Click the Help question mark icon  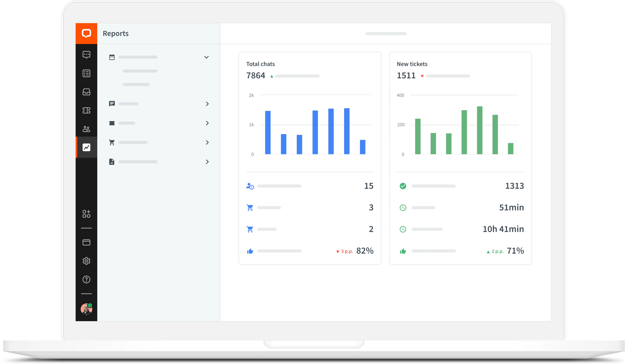(86, 279)
